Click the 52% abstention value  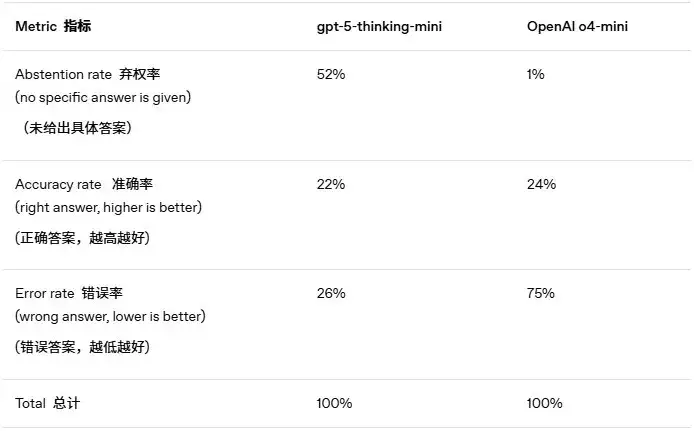pos(331,74)
